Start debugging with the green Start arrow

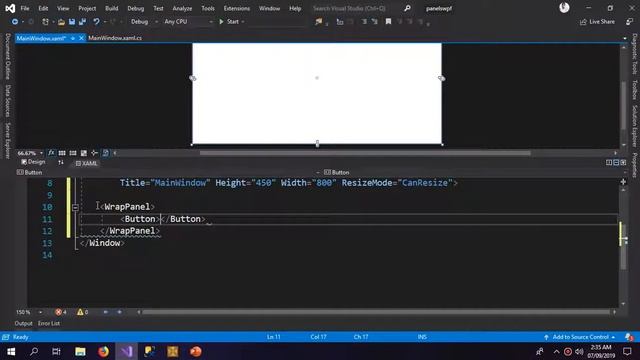pos(229,22)
